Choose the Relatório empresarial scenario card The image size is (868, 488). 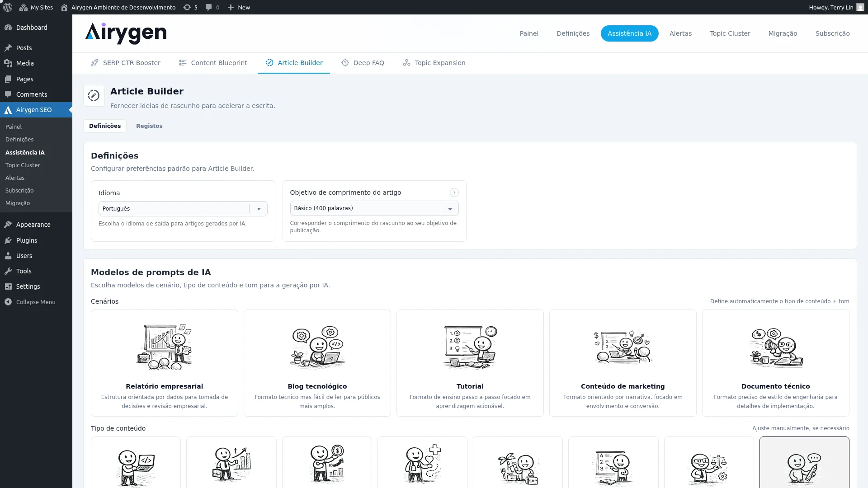(164, 363)
